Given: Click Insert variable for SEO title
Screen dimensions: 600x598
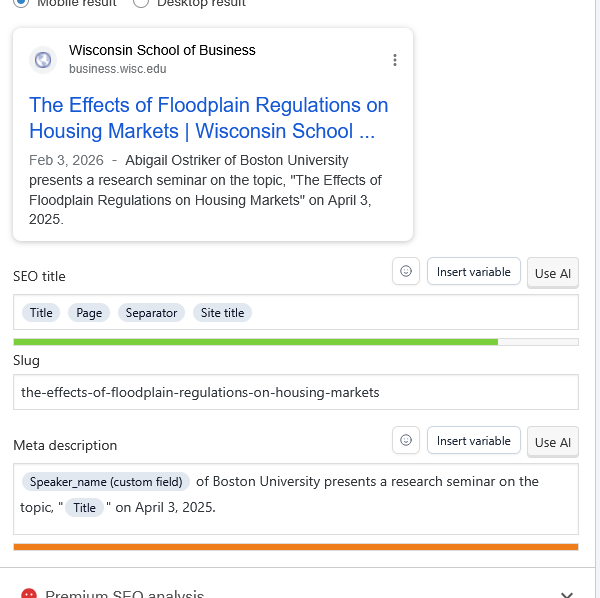Looking at the screenshot, I should coord(473,272).
